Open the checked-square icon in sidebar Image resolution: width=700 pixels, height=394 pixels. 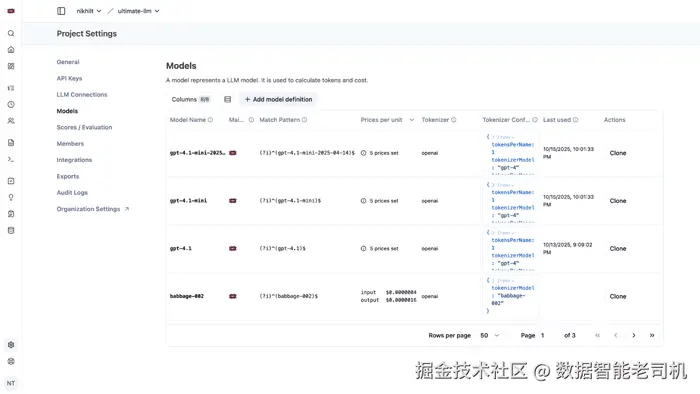point(11,181)
